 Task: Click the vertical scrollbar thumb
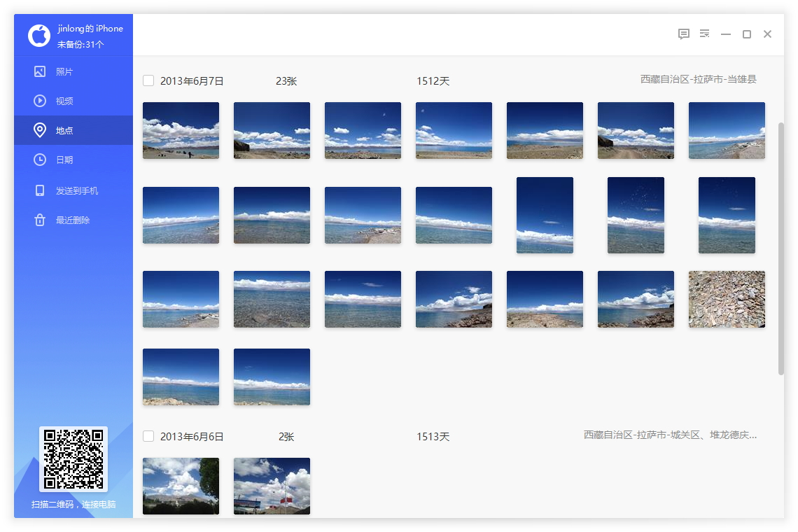tap(780, 248)
